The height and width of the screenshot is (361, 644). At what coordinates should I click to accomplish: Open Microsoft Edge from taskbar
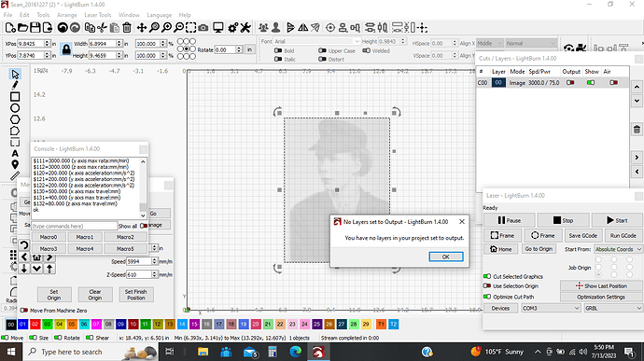295,352
